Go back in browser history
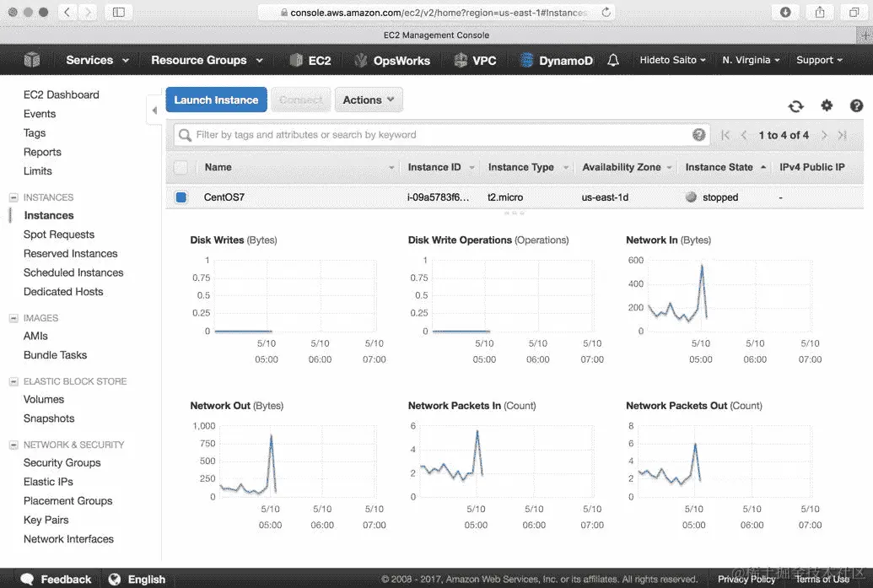Screen dimensions: 873x588 tap(67, 12)
